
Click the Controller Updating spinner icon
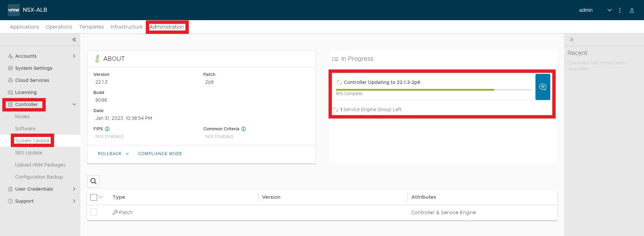point(339,82)
